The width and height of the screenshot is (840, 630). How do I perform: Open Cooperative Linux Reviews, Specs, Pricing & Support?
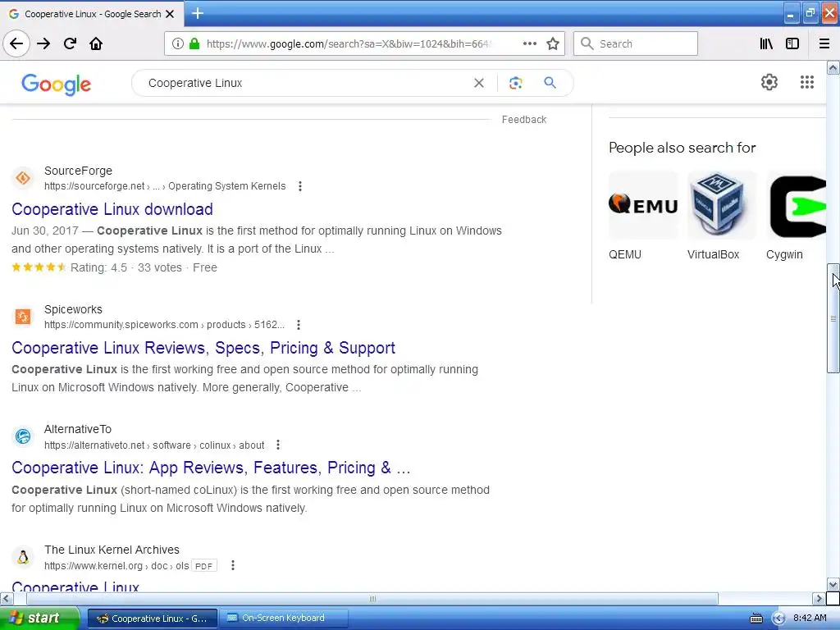203,348
